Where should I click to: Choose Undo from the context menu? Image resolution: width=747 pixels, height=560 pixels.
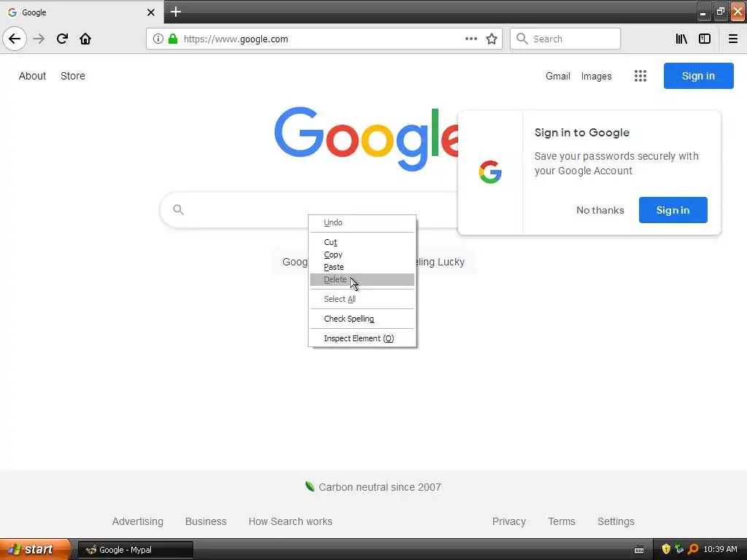point(362,222)
